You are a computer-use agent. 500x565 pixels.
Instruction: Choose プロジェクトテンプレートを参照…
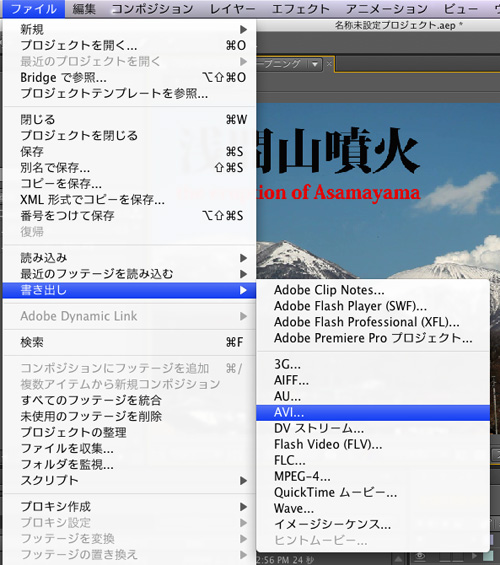[x=129, y=93]
